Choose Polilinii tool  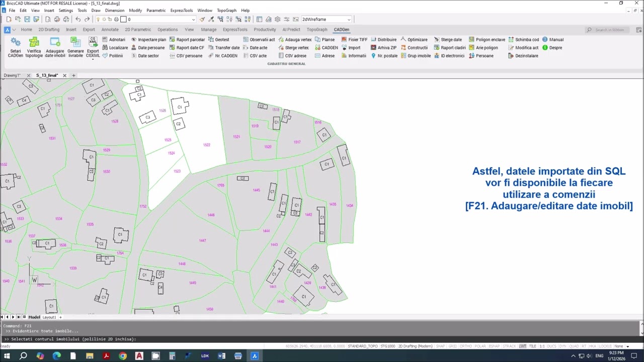coord(112,56)
